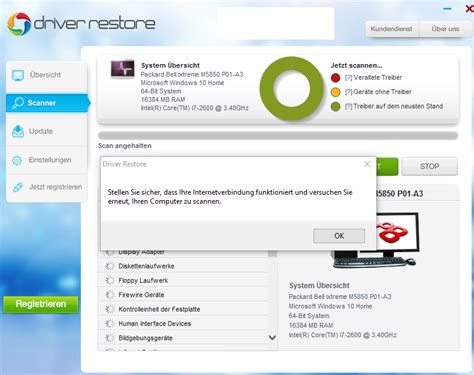Click the system overview heartbeat icon
Screen dimensions: 474x375
(123, 69)
